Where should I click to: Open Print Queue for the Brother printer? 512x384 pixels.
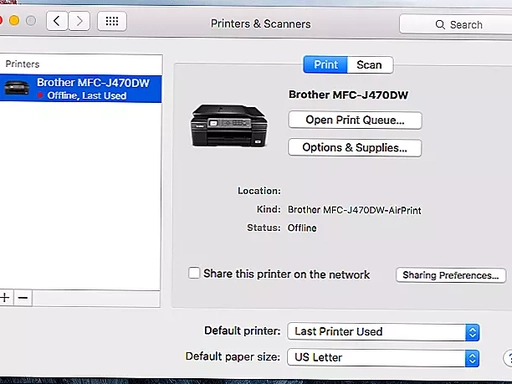(355, 120)
